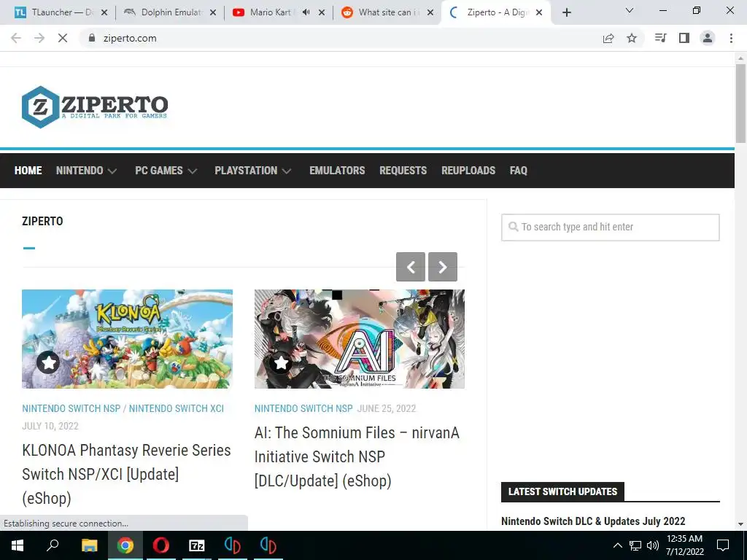Open Nintendo Switch DLC & Updates July 2022
Image resolution: width=747 pixels, height=560 pixels.
[593, 521]
